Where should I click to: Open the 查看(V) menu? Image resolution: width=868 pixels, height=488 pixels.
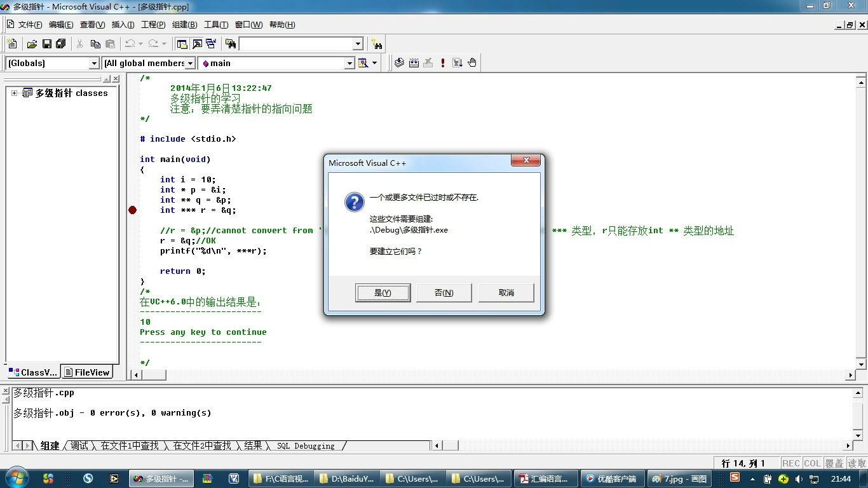click(92, 25)
